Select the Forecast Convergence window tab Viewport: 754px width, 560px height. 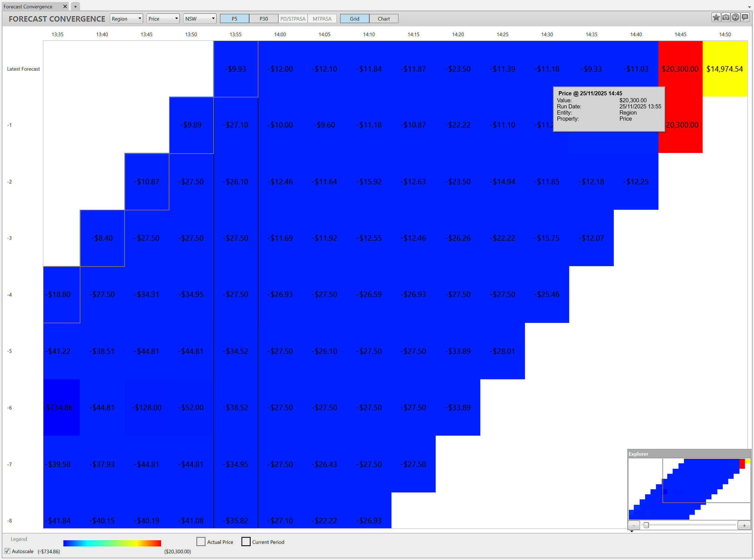pos(28,6)
